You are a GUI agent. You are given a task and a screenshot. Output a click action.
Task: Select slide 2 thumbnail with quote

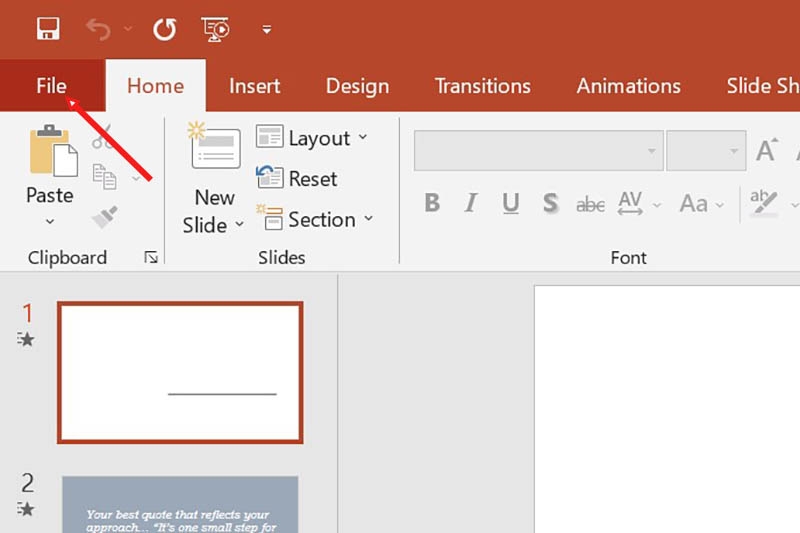pos(180,504)
